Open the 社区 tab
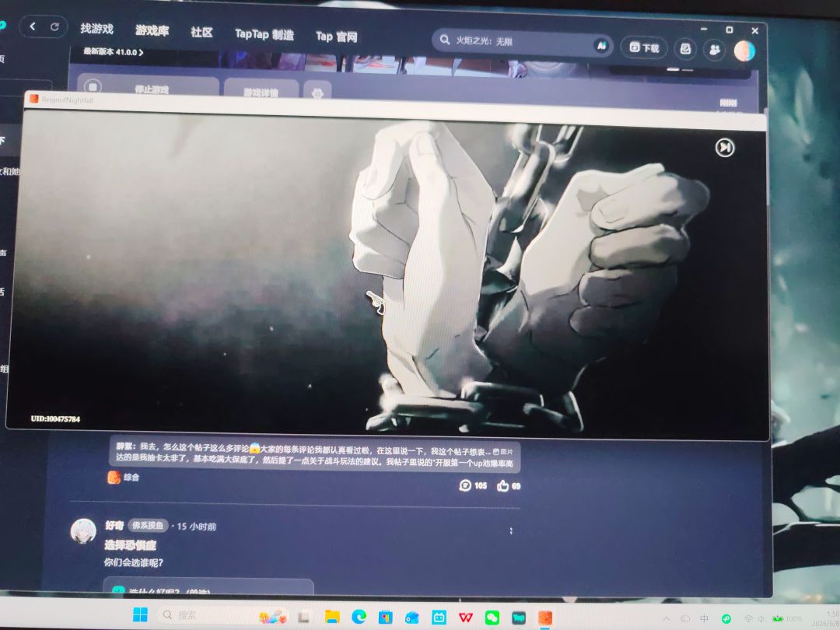Viewport: 840px width, 630px height. (202, 32)
